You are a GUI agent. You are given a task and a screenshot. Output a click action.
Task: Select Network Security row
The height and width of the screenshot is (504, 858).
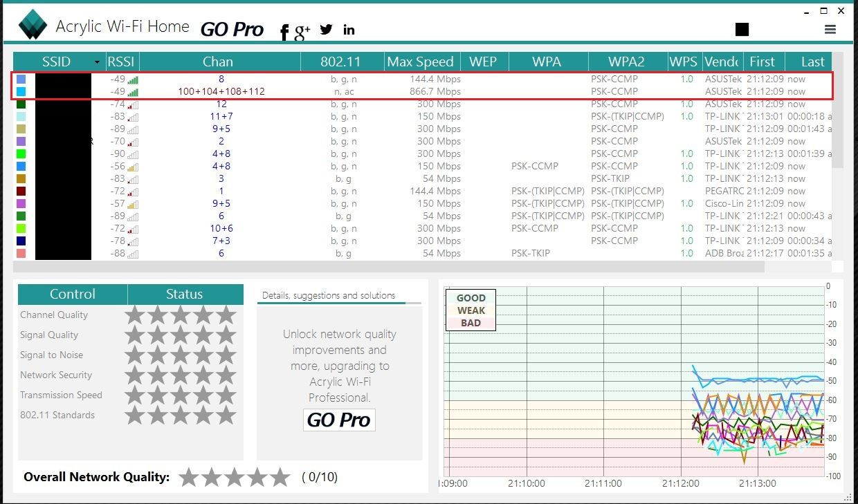(130, 375)
